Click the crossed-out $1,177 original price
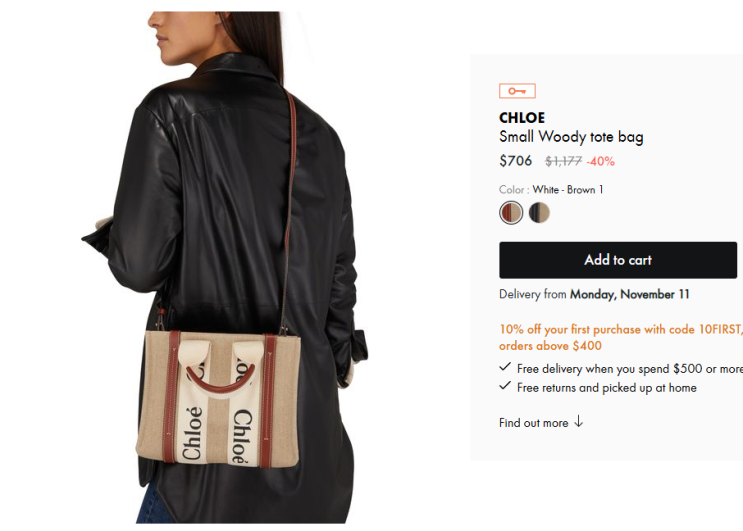 coord(563,162)
